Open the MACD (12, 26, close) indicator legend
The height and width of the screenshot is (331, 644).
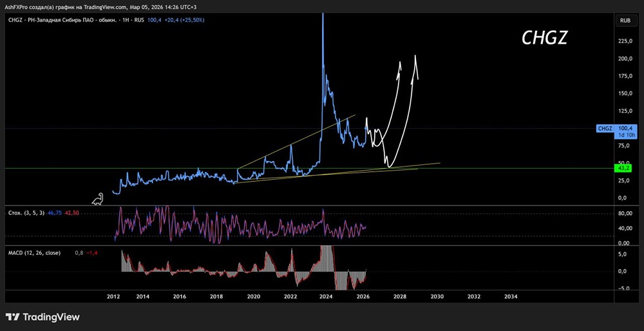click(x=35, y=253)
